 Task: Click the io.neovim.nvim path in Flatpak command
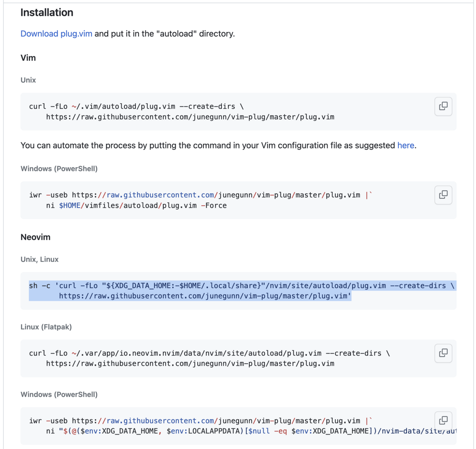point(196,353)
